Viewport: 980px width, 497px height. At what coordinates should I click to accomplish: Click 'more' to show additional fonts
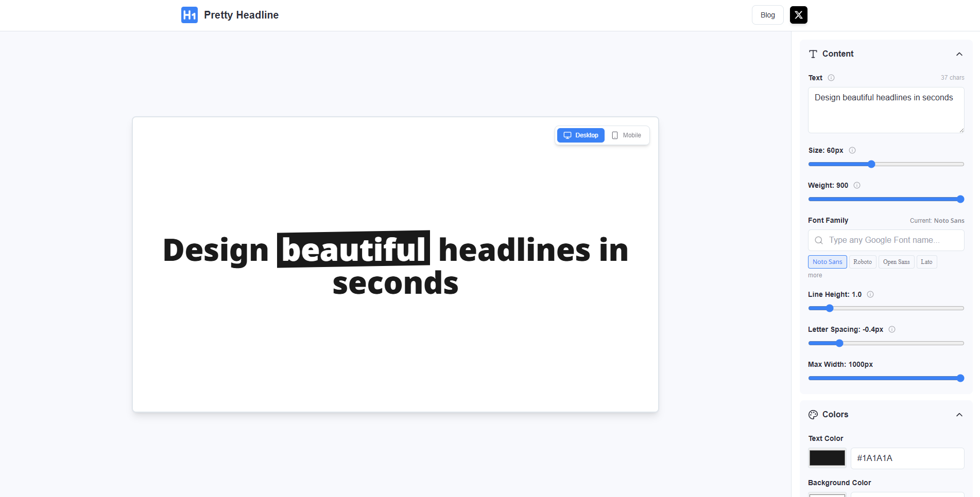[815, 275]
